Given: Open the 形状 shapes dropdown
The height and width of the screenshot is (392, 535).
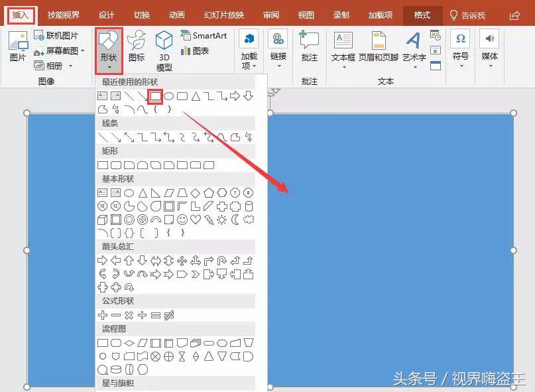Looking at the screenshot, I should point(109,51).
